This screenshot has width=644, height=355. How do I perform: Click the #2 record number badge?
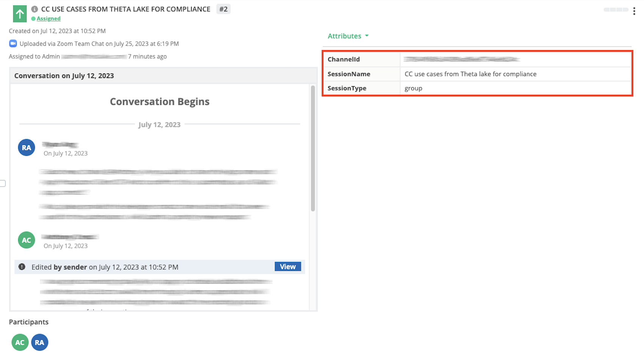(x=224, y=9)
